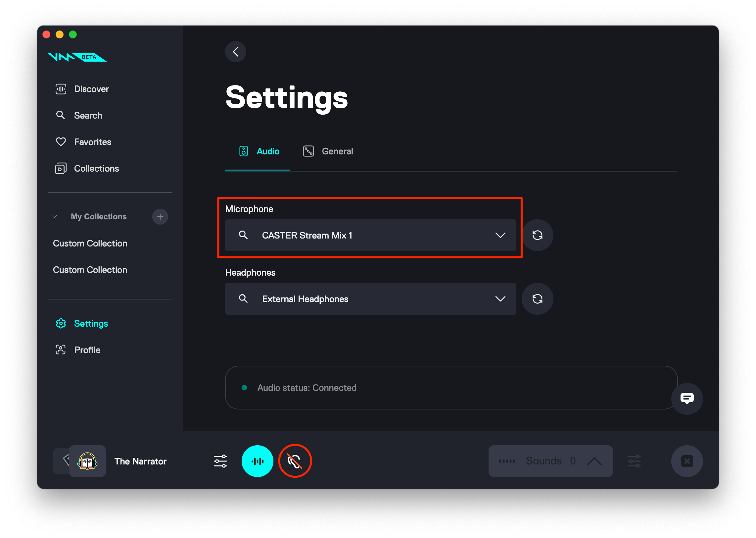Switch to the Audio settings tab
This screenshot has width=756, height=538.
point(267,151)
